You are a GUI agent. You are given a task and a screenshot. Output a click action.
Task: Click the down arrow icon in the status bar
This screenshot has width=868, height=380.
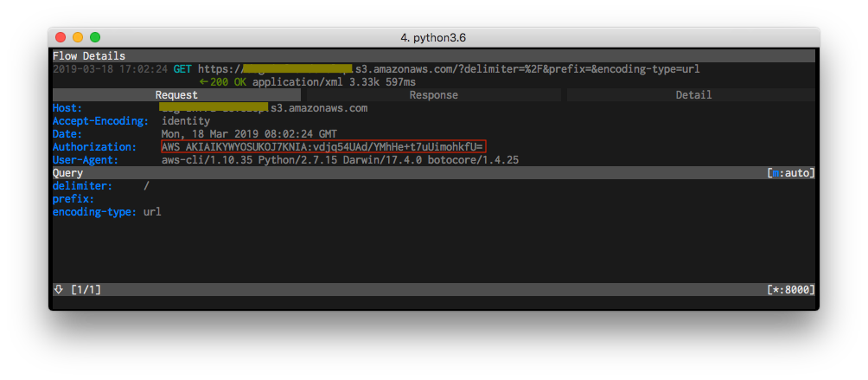coord(58,289)
